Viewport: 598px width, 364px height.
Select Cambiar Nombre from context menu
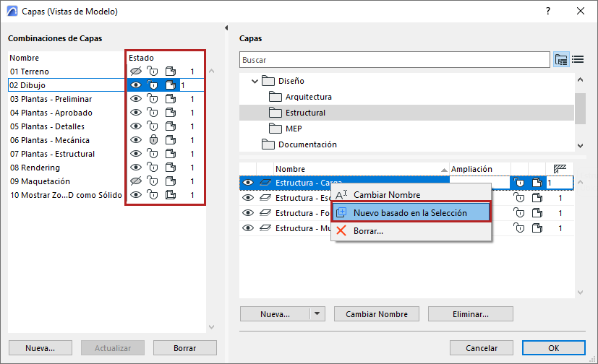tap(386, 195)
